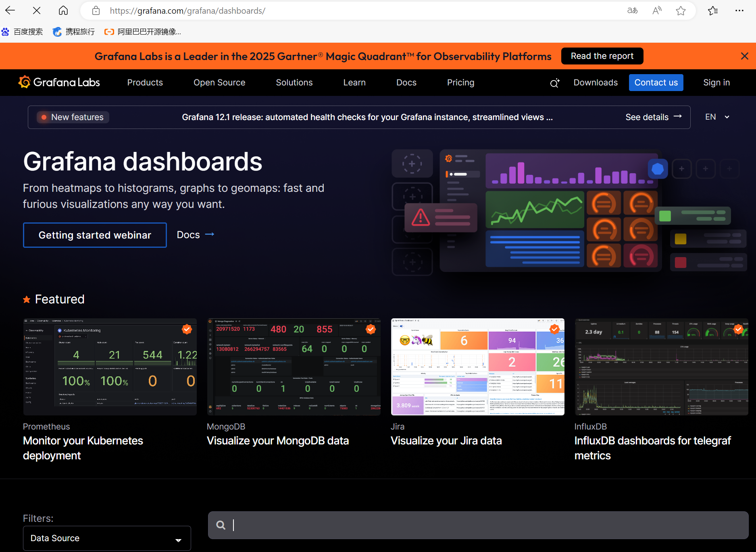Click InfluxDB dashboards for telegraf metrics title
The width and height of the screenshot is (756, 552).
(653, 448)
